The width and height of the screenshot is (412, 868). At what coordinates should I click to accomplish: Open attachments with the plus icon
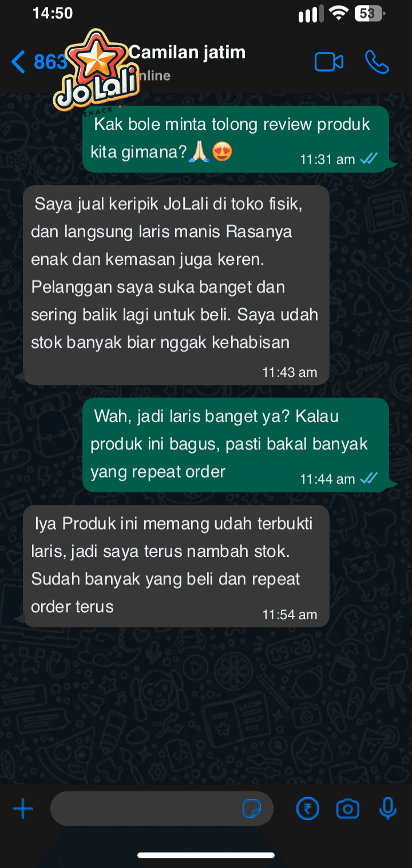23,809
